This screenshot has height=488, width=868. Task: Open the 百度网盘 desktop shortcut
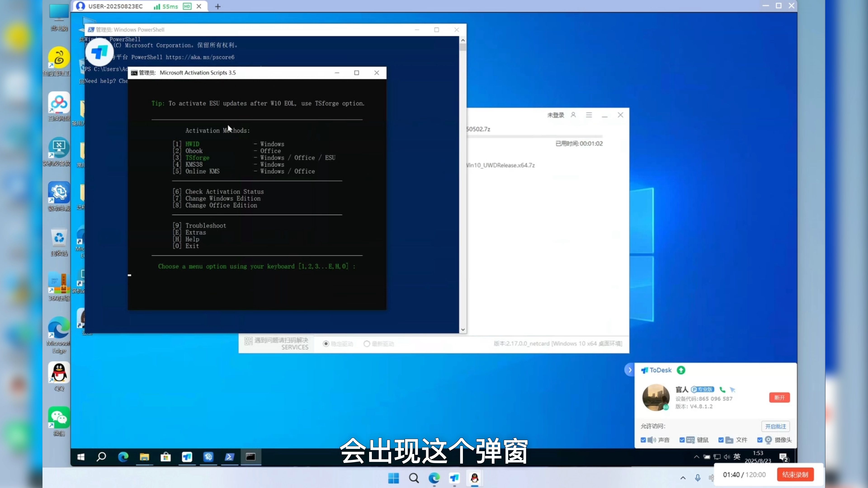coord(59,106)
